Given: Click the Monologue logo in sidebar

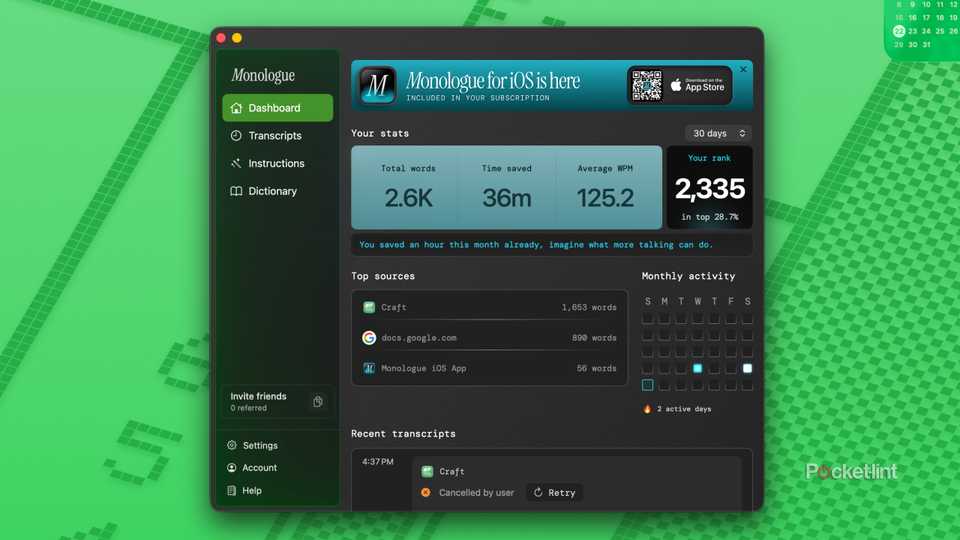Looking at the screenshot, I should pyautogui.click(x=263, y=75).
